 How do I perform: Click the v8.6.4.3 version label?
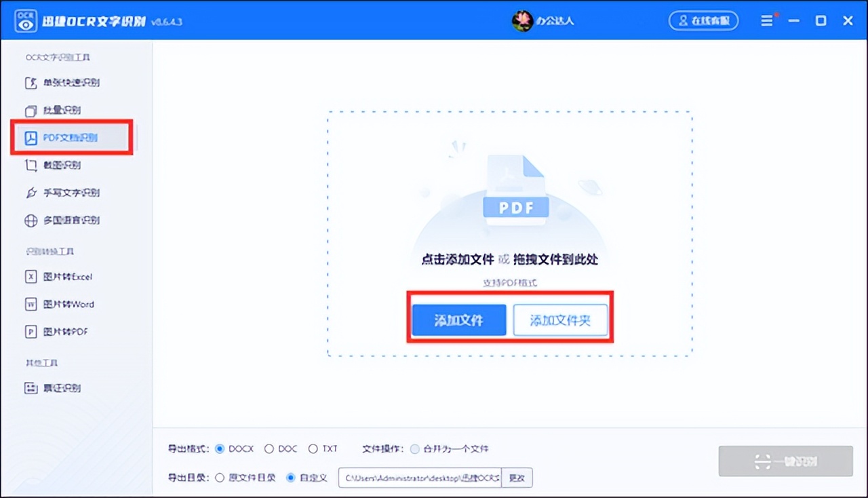(167, 22)
